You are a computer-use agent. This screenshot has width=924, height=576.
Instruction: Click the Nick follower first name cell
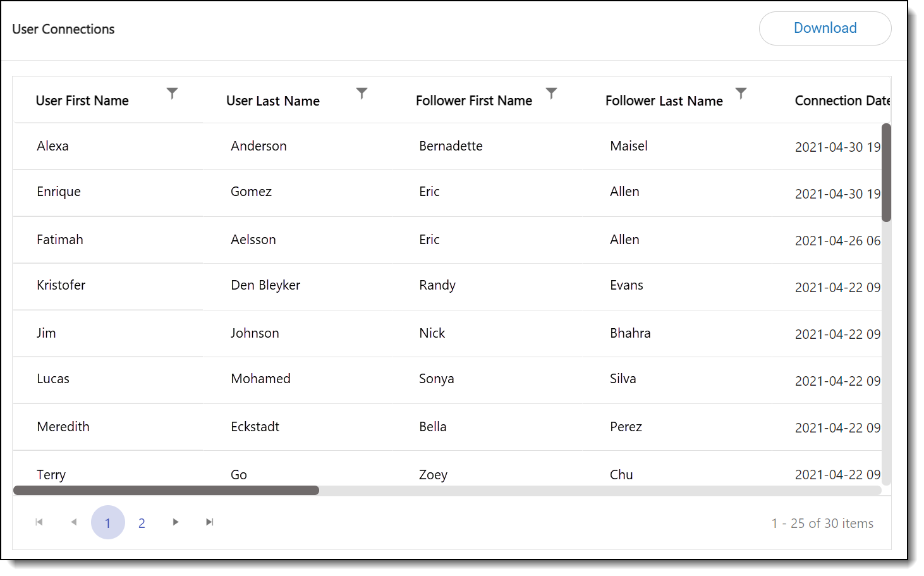pos(432,333)
